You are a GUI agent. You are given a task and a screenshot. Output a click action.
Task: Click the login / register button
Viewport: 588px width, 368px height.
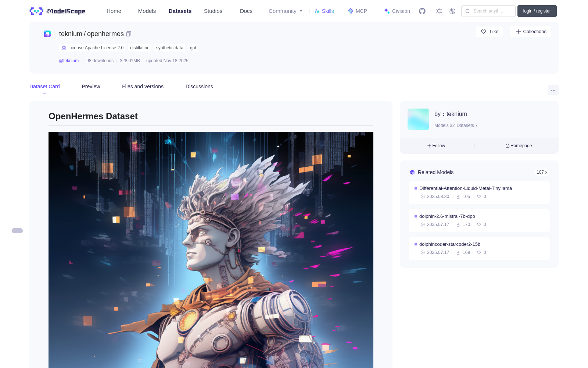point(537,11)
